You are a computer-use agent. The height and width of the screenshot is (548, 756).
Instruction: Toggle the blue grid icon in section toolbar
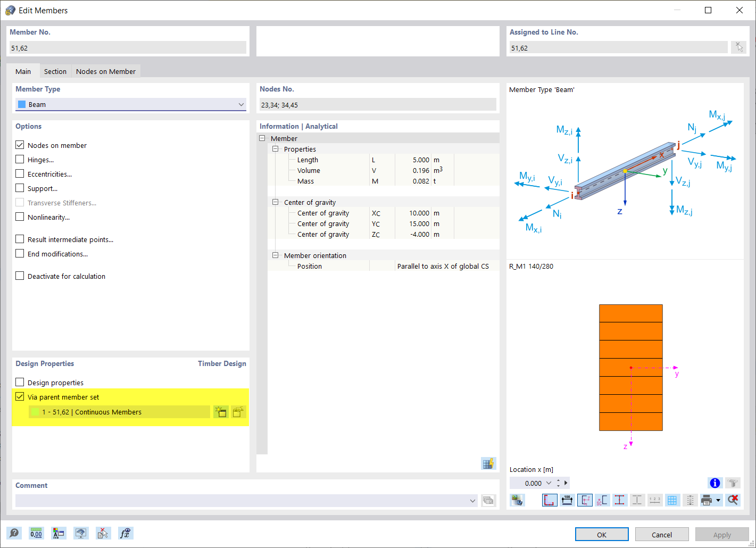[x=672, y=500]
